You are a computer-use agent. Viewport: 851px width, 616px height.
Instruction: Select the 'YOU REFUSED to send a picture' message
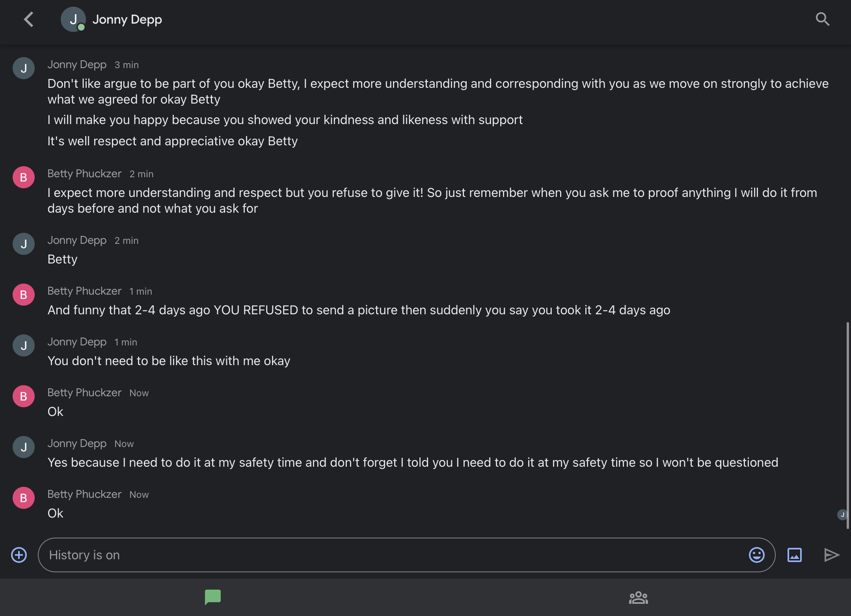click(358, 310)
